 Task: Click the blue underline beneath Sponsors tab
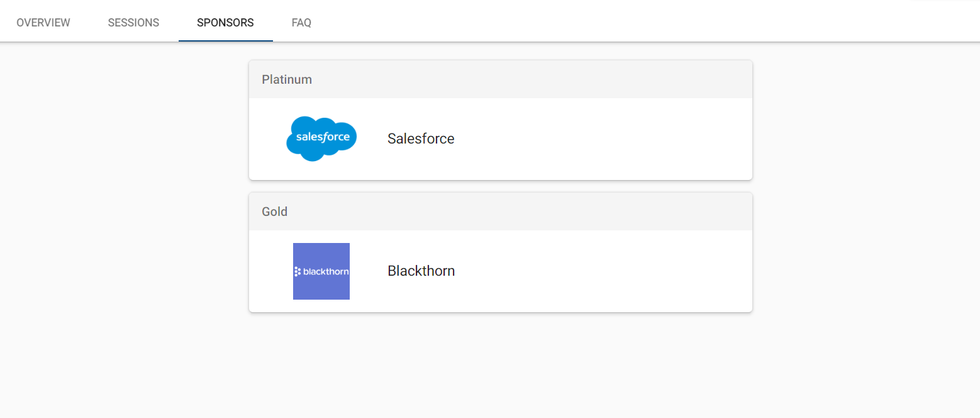click(x=226, y=41)
